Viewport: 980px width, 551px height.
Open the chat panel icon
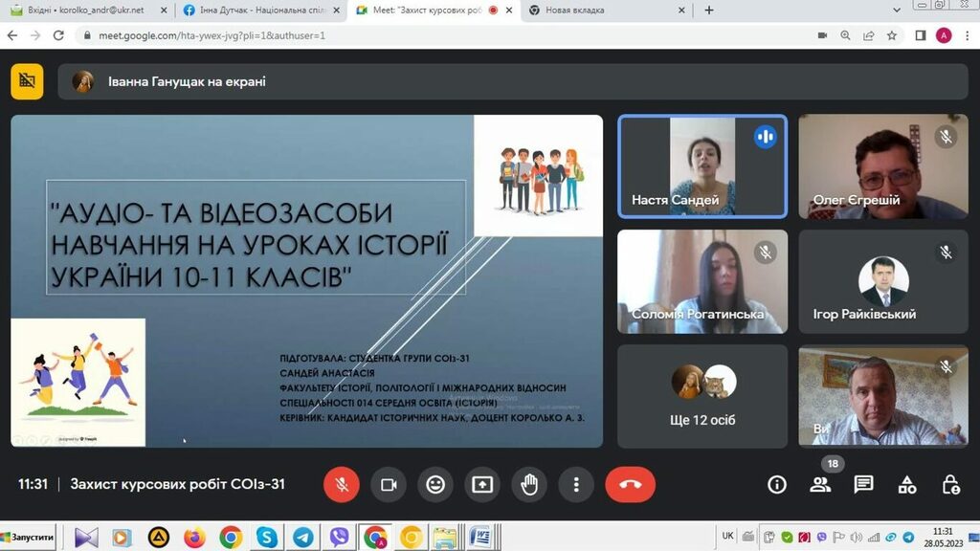[863, 485]
